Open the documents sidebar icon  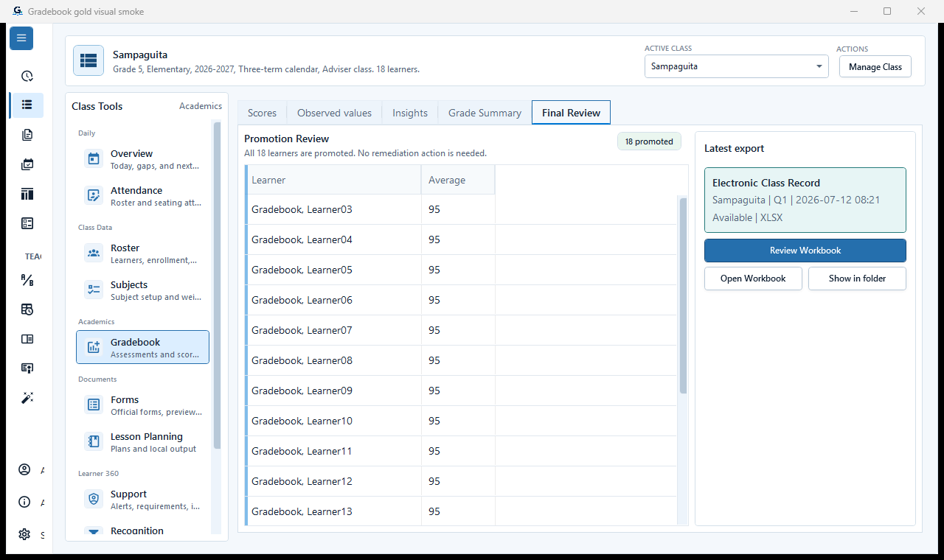point(27,135)
